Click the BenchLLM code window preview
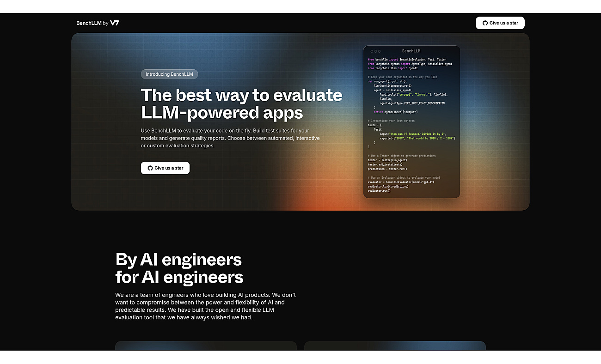This screenshot has width=601, height=364. [x=411, y=122]
